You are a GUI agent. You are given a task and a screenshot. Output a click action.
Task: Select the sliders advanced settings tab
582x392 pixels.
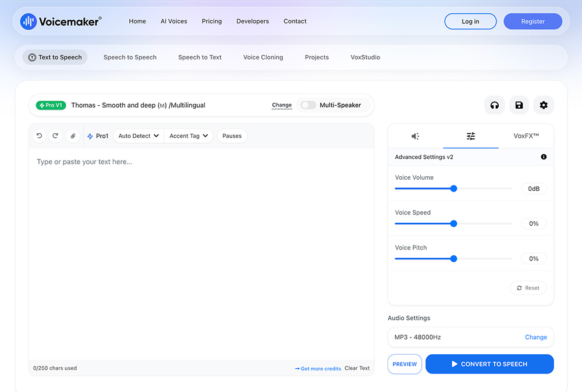pyautogui.click(x=471, y=136)
